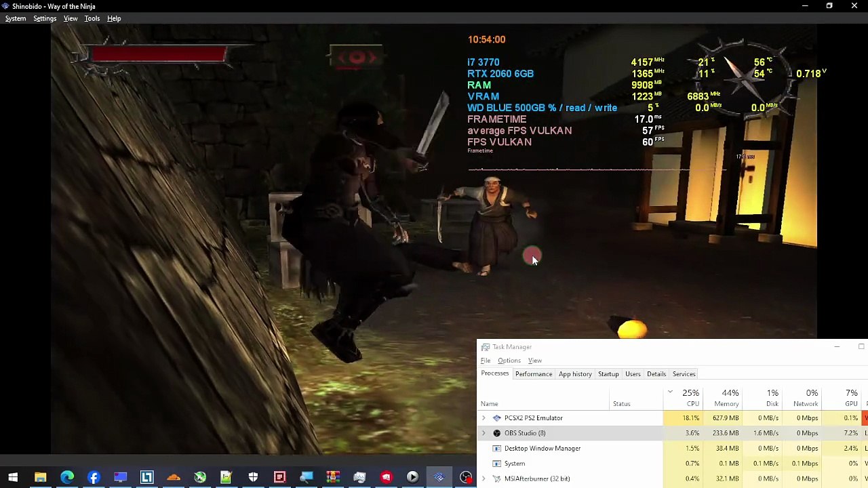Open Task Manager's Options menu

click(x=509, y=361)
